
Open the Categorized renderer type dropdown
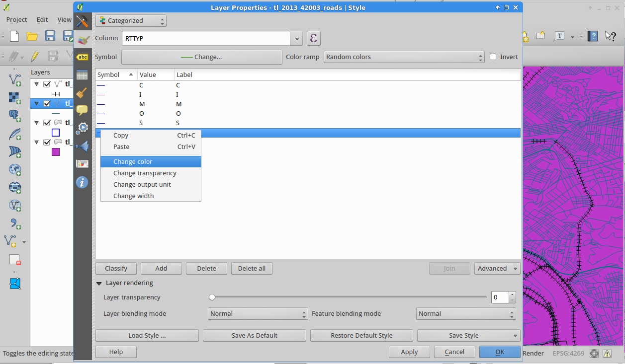point(131,21)
